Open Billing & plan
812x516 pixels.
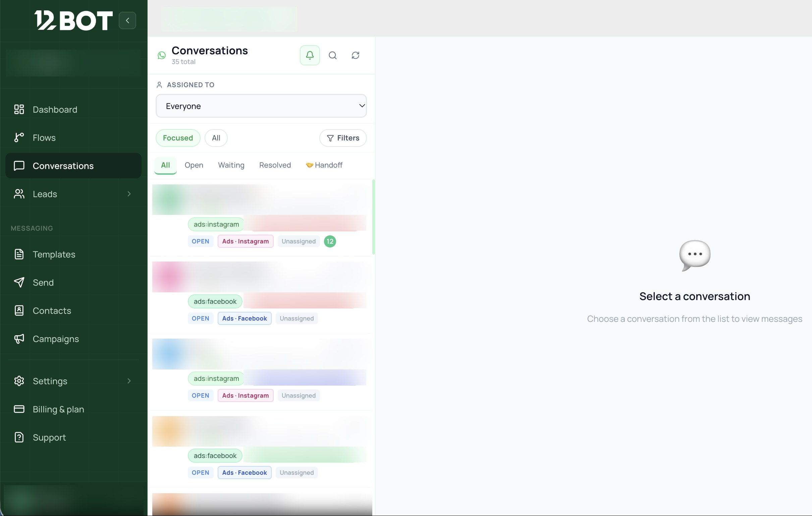point(73,409)
